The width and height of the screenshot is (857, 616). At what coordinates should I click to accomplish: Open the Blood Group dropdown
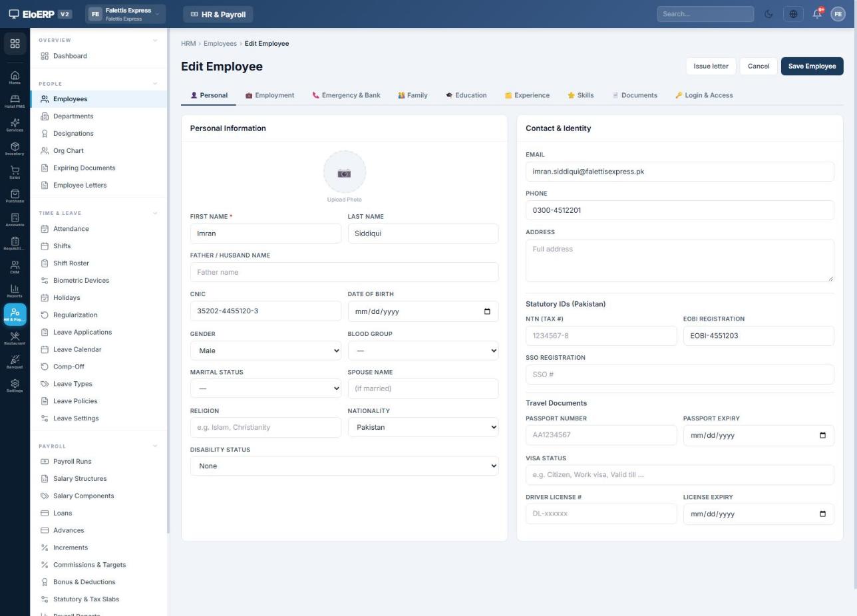[x=423, y=351]
